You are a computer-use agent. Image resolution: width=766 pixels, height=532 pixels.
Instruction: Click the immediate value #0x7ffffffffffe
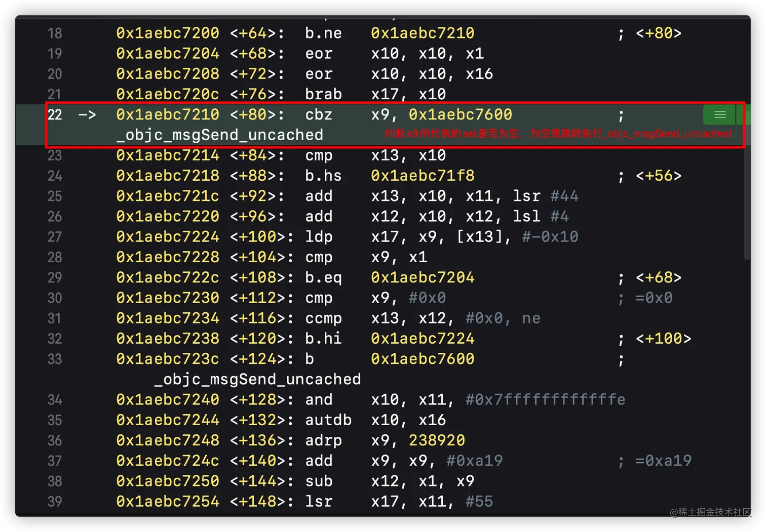545,400
